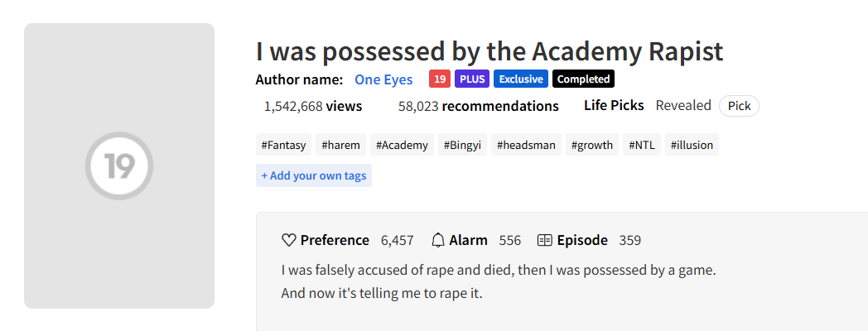This screenshot has width=868, height=331.
Task: Click the Episode list icon
Action: coord(545,241)
